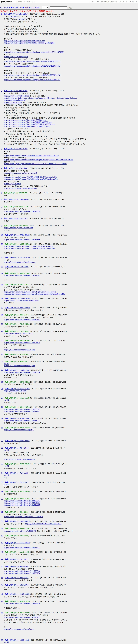Screen dimensions: 138x644
Task: Open MogelatteCharacterPack.rar mediafire link
Action: click(x=38, y=159)
